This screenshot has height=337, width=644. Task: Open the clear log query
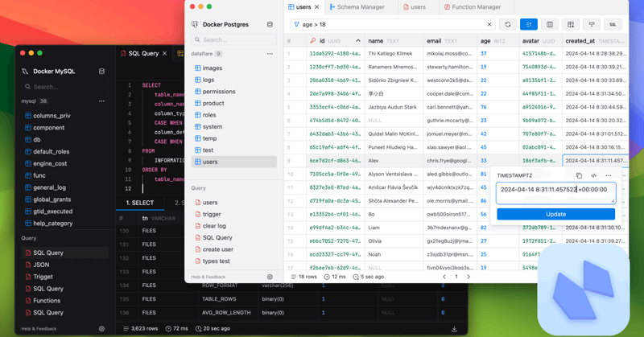(233, 226)
